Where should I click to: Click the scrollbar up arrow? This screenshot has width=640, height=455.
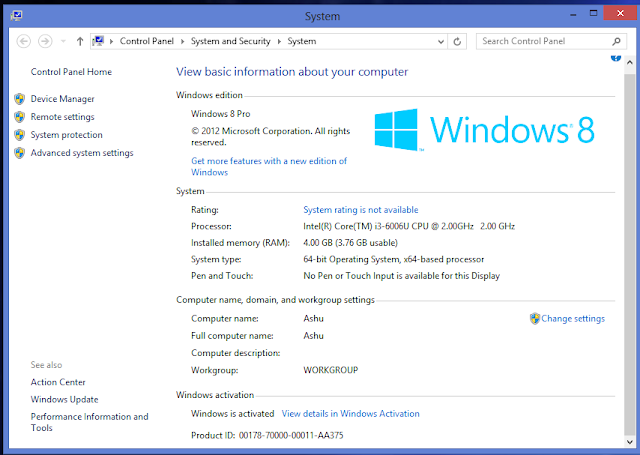[629, 62]
